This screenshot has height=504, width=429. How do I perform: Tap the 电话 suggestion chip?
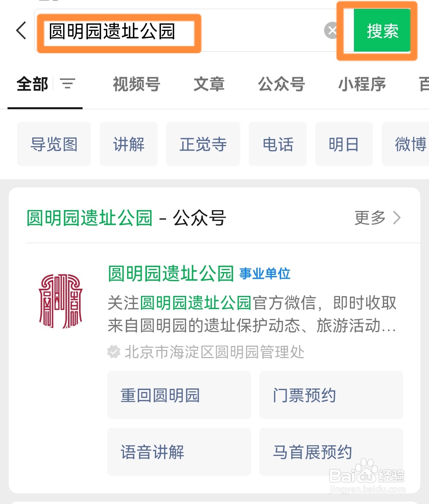[x=278, y=144]
